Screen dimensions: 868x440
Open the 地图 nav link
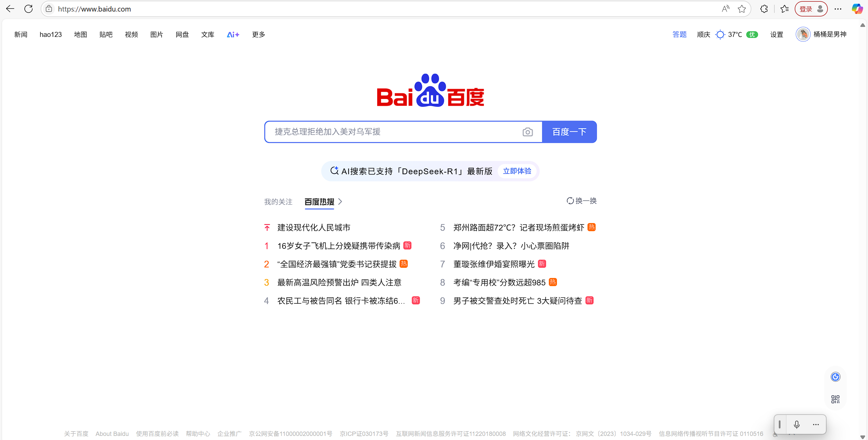tap(80, 35)
